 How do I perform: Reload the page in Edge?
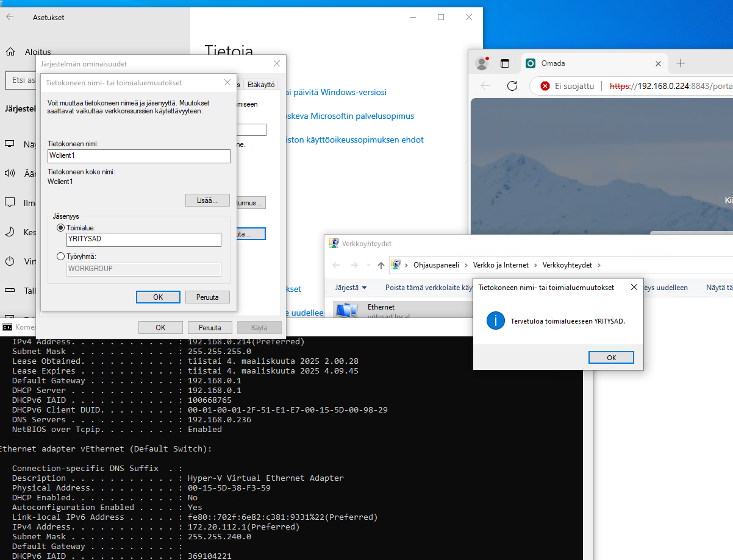512,86
